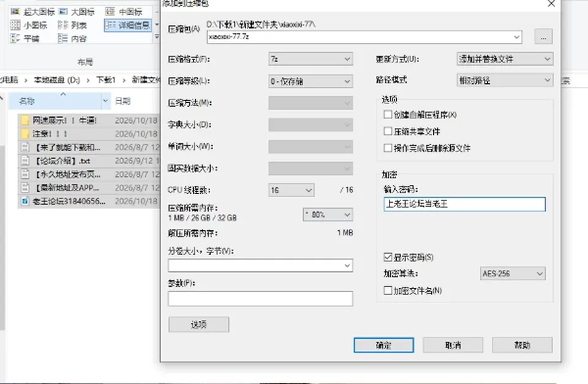588x384 pixels.
Task: Open help via 帮助 button
Action: click(522, 345)
